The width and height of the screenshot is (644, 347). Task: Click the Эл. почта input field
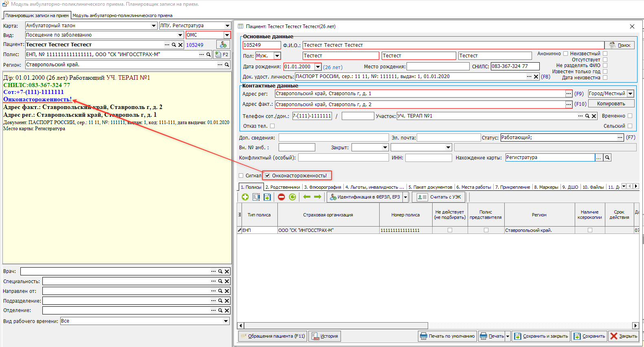pyautogui.click(x=448, y=137)
